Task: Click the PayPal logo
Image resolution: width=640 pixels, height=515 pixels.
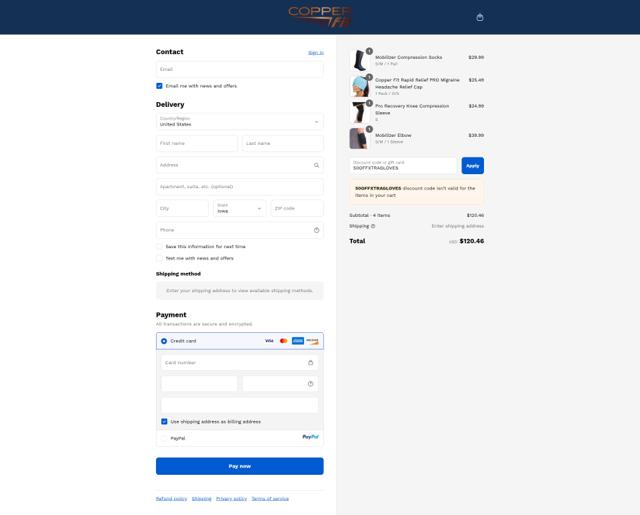Action: coord(310,437)
